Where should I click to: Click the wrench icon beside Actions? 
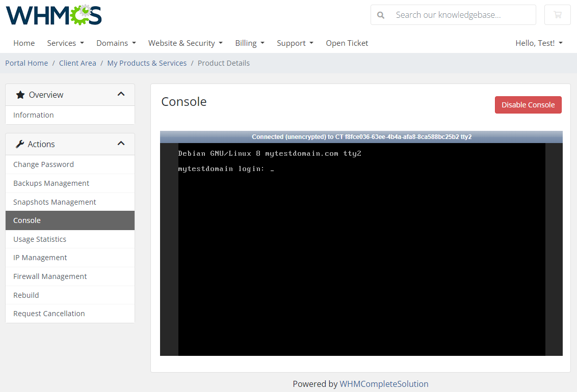tap(20, 144)
